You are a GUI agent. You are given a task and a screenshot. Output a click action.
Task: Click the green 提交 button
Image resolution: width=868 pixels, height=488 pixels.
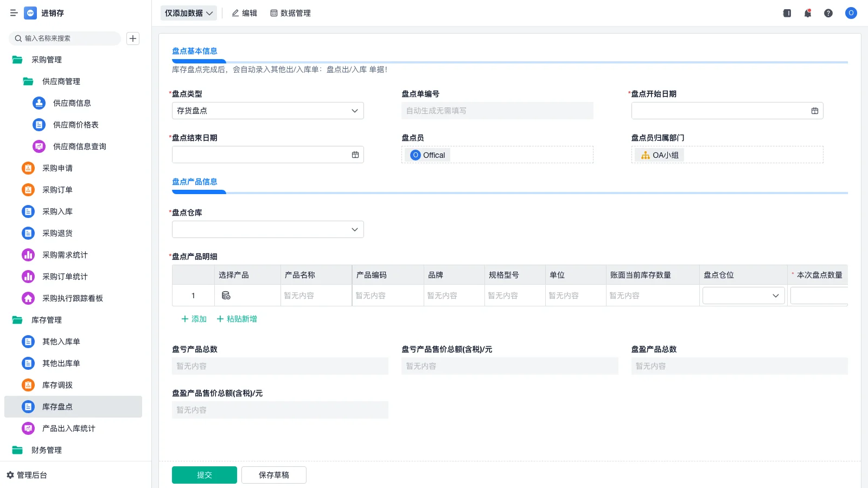(x=205, y=475)
